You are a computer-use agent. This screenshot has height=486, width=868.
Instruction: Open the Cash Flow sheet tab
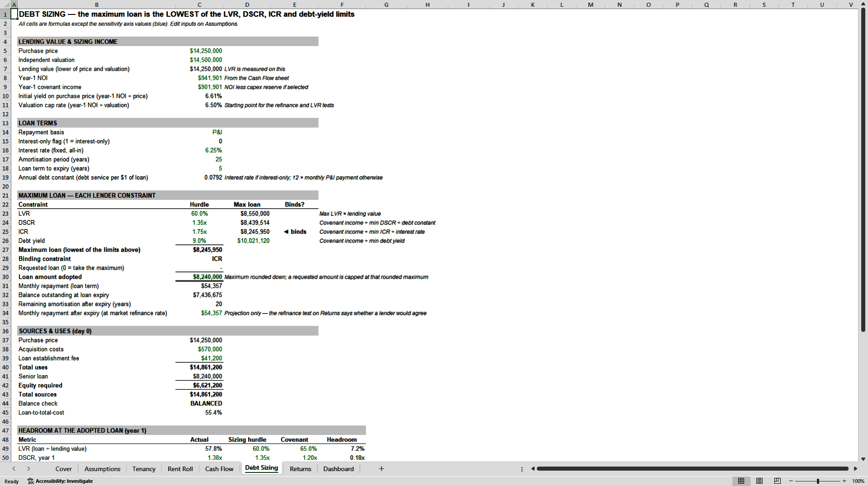(219, 469)
